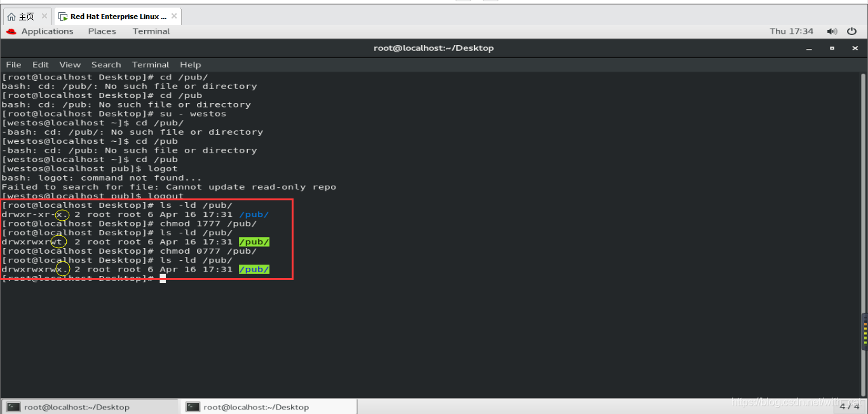
Task: Minimize the terminal window
Action: [x=810, y=48]
